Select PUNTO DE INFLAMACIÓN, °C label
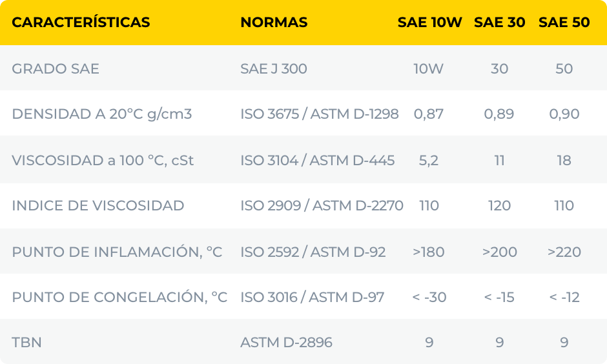 pos(117,252)
